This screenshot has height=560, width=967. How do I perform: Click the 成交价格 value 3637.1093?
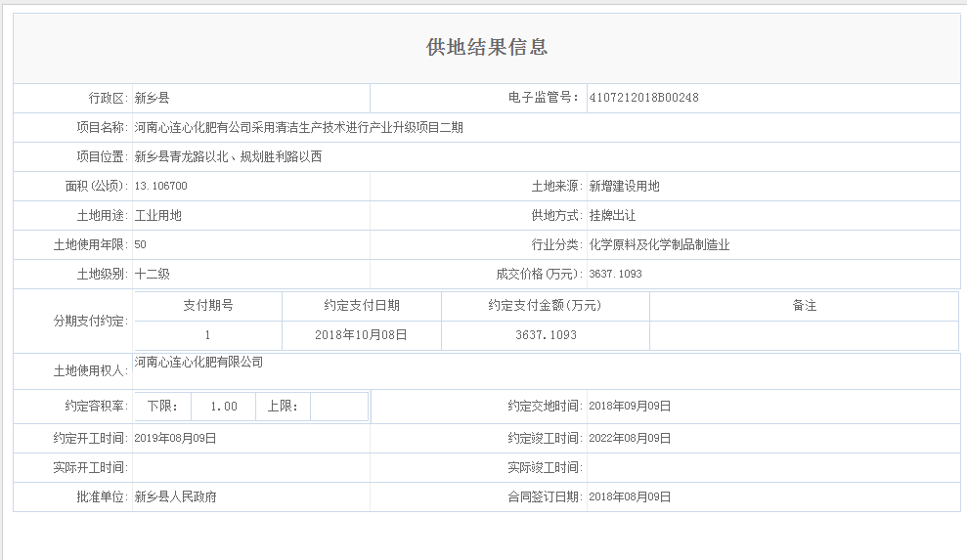615,274
